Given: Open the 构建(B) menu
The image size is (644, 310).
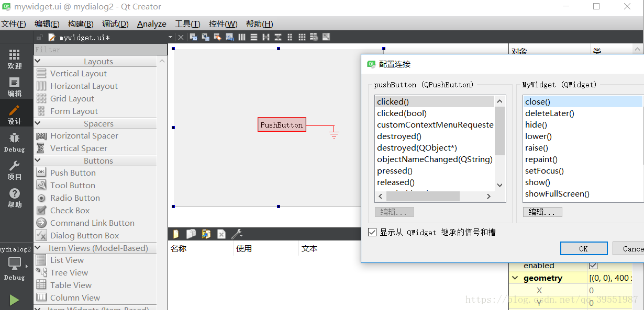Looking at the screenshot, I should (81, 24).
